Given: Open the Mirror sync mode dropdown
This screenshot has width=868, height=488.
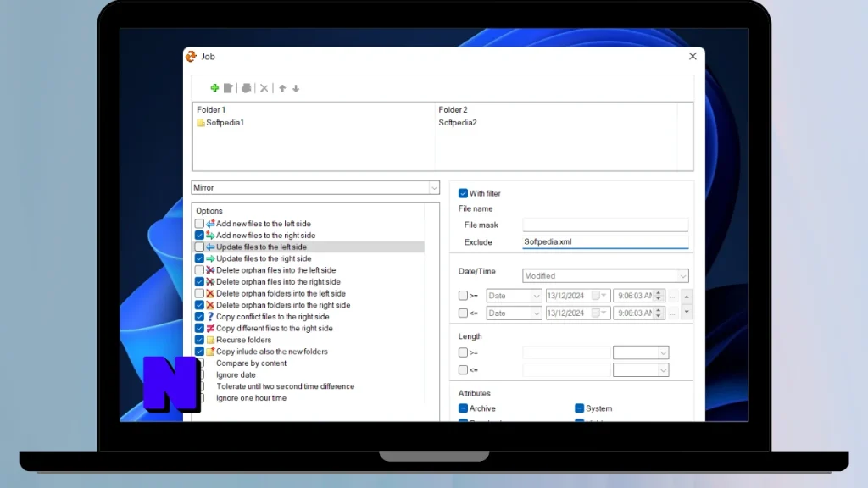Looking at the screenshot, I should tap(434, 187).
